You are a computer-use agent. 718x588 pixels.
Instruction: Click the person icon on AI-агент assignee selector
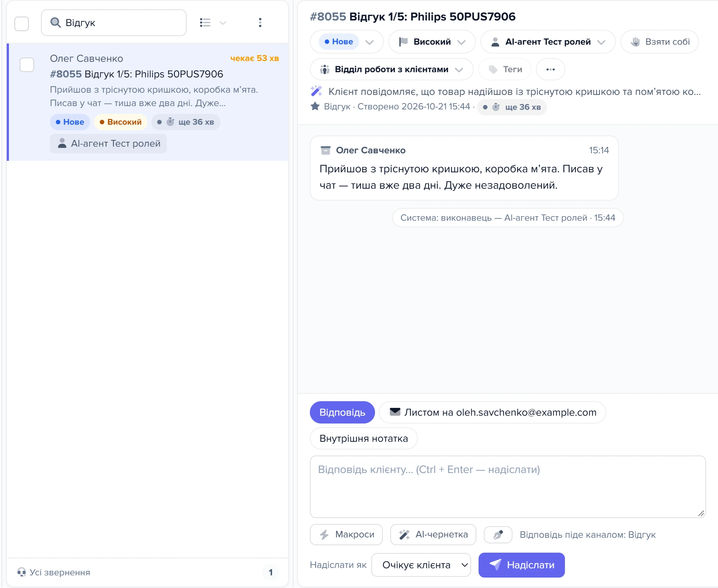pyautogui.click(x=495, y=42)
